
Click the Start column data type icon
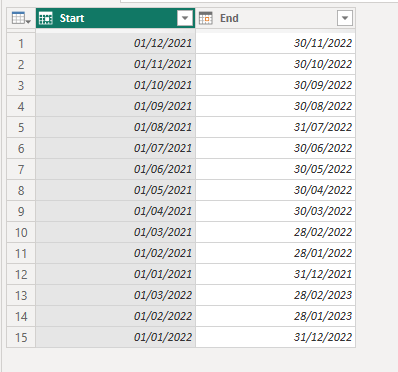pyautogui.click(x=46, y=18)
